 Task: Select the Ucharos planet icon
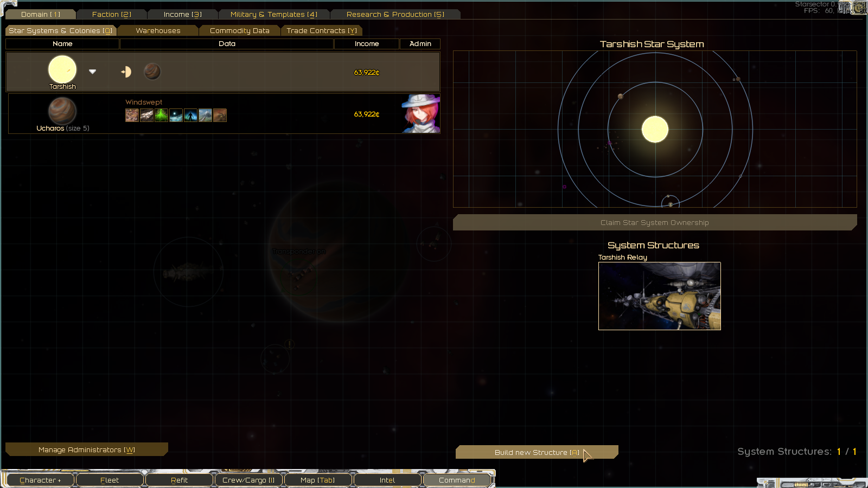[x=62, y=111]
